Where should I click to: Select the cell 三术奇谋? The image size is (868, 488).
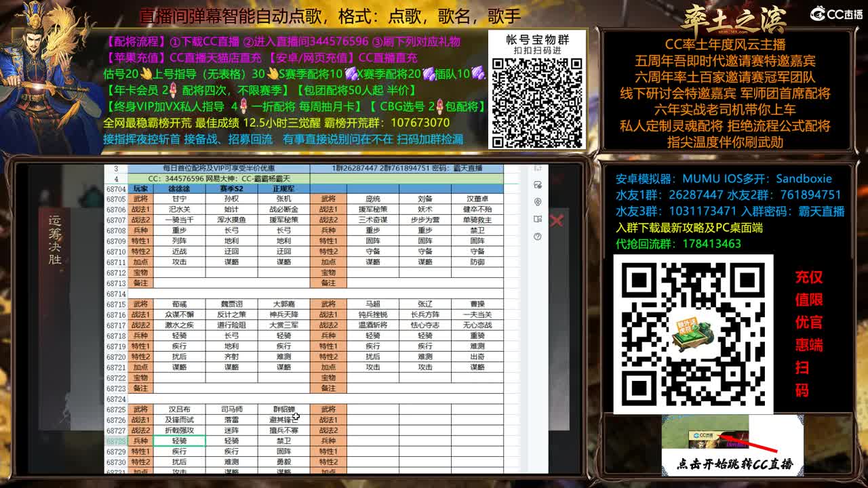pyautogui.click(x=373, y=220)
